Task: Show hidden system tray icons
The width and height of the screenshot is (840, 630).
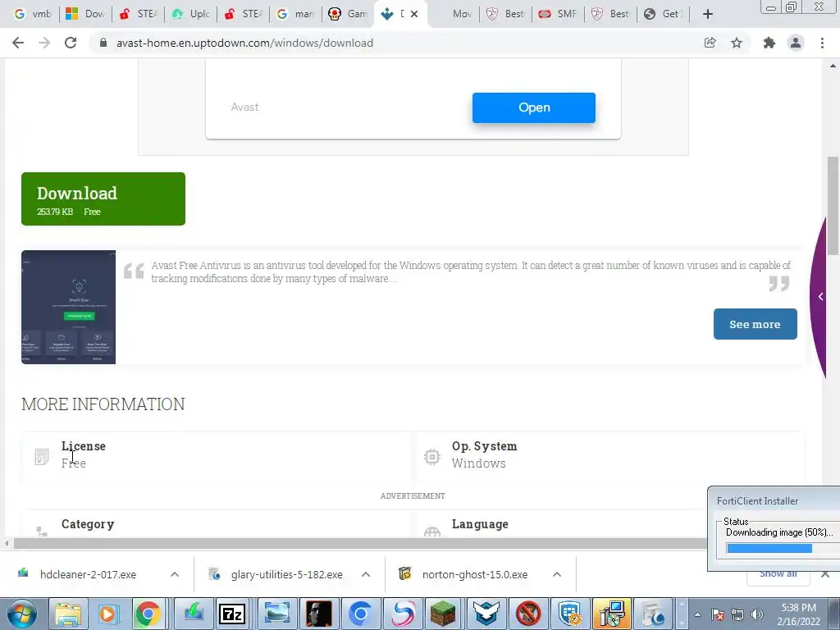Action: [x=697, y=615]
